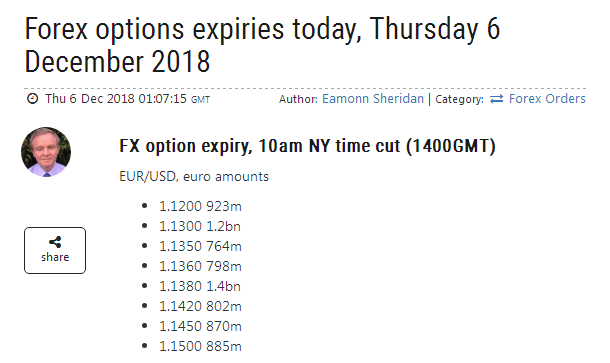This screenshot has width=610, height=363.
Task: Click the share button
Action: 55,250
